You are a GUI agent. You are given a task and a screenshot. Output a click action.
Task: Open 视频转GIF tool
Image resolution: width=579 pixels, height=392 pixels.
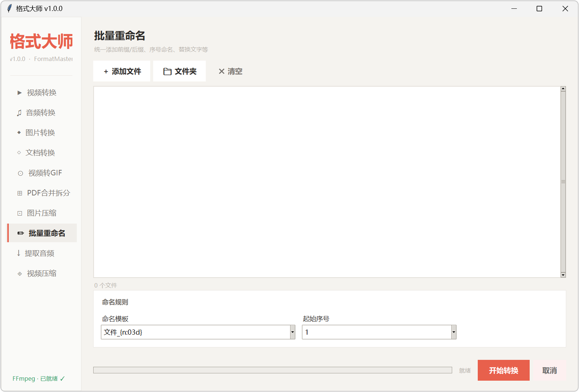tap(42, 173)
